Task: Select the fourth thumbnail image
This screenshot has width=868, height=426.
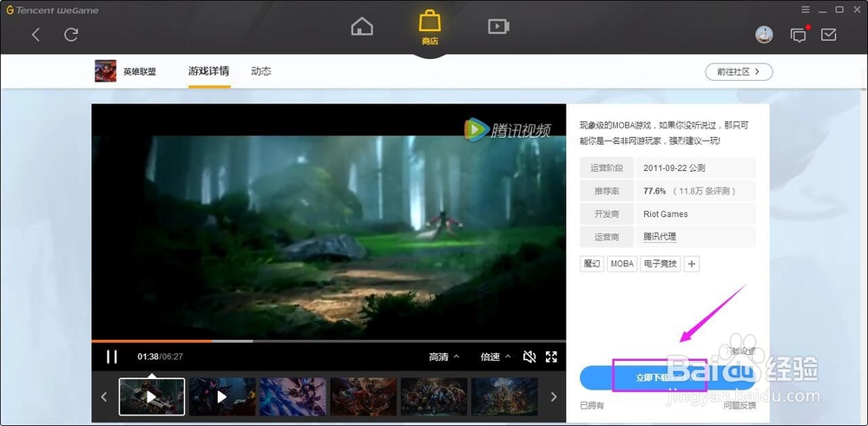Action: click(x=363, y=397)
